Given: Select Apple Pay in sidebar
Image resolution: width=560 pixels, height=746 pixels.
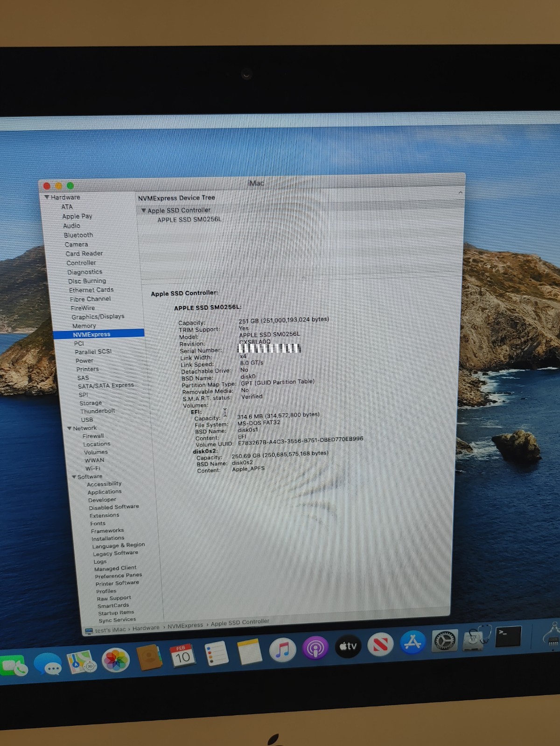Looking at the screenshot, I should pos(77,216).
